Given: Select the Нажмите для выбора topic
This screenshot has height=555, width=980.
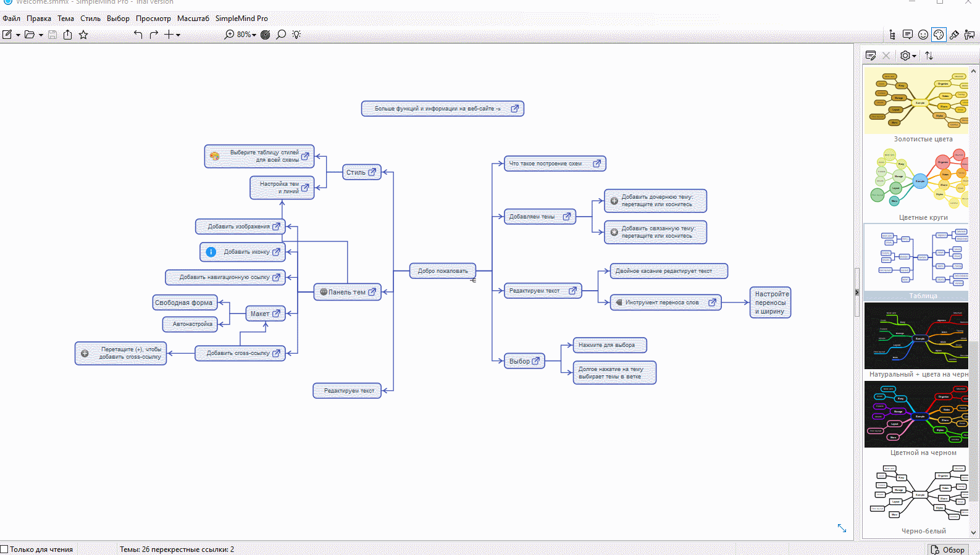Looking at the screenshot, I should (x=610, y=345).
